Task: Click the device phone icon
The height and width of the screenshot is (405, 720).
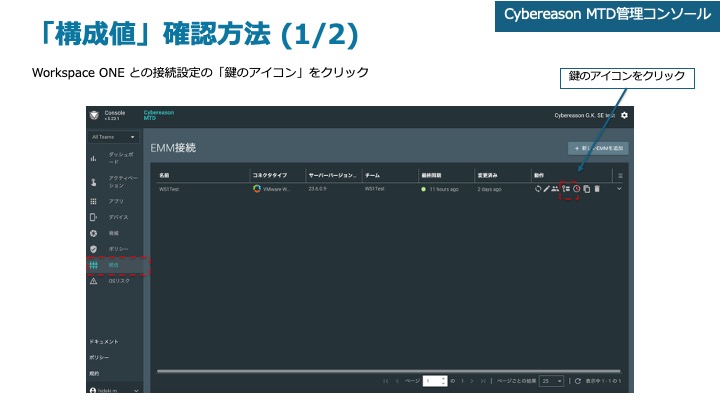Action: click(93, 217)
